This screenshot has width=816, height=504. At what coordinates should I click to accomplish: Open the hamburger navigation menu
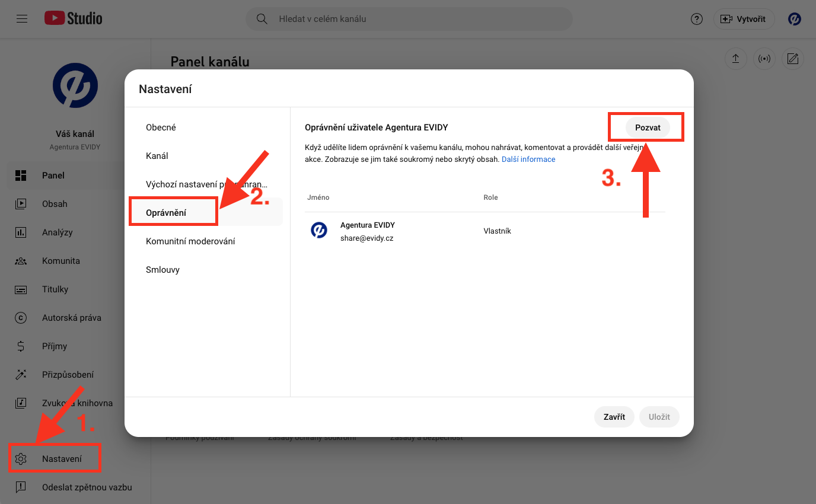(x=22, y=19)
